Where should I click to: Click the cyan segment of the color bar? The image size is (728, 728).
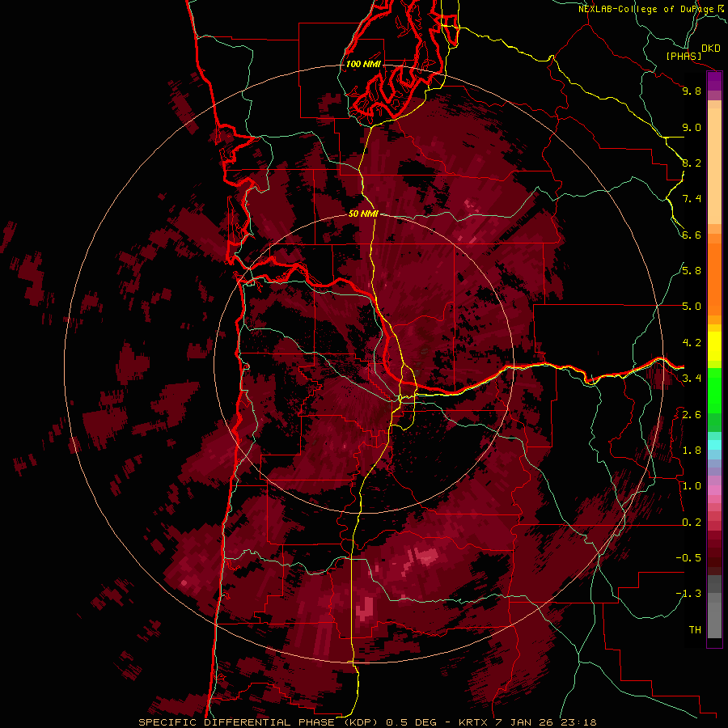(714, 445)
